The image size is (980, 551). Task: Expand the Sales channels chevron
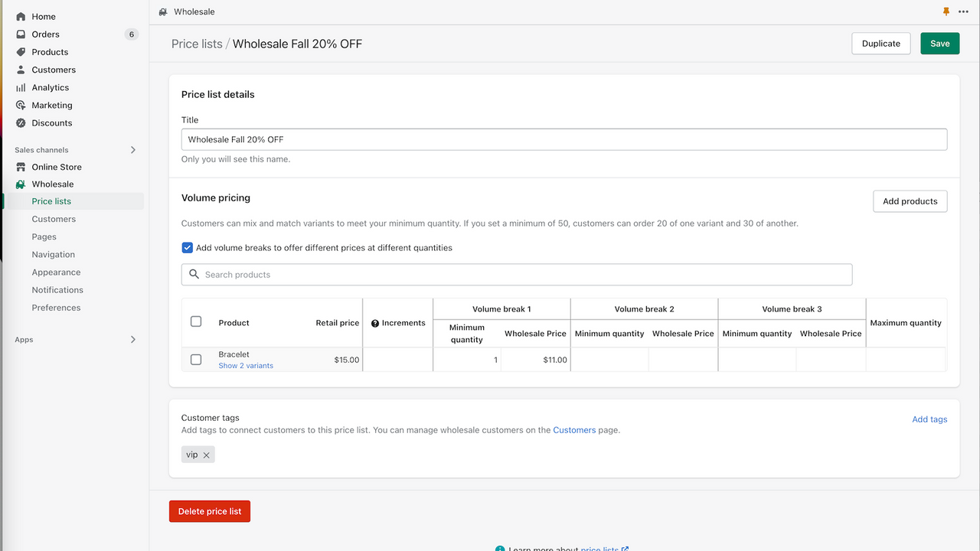[x=133, y=150]
